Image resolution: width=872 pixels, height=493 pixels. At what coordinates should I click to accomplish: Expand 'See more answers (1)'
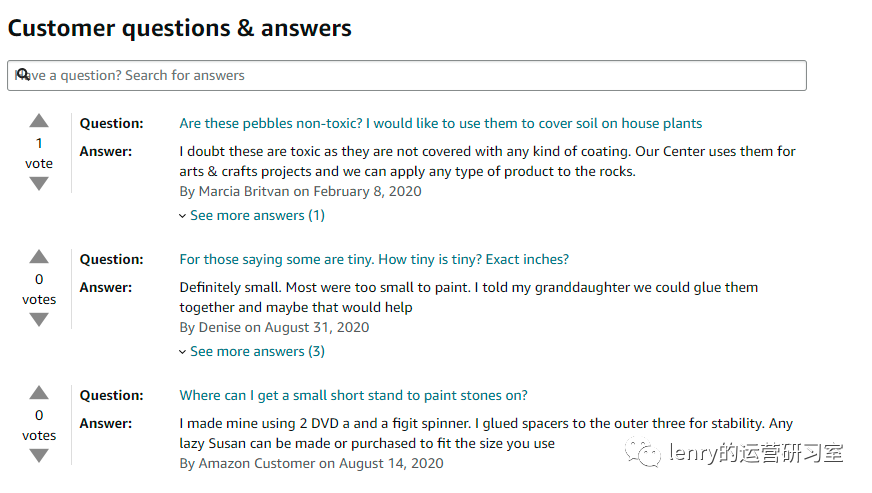click(x=257, y=215)
